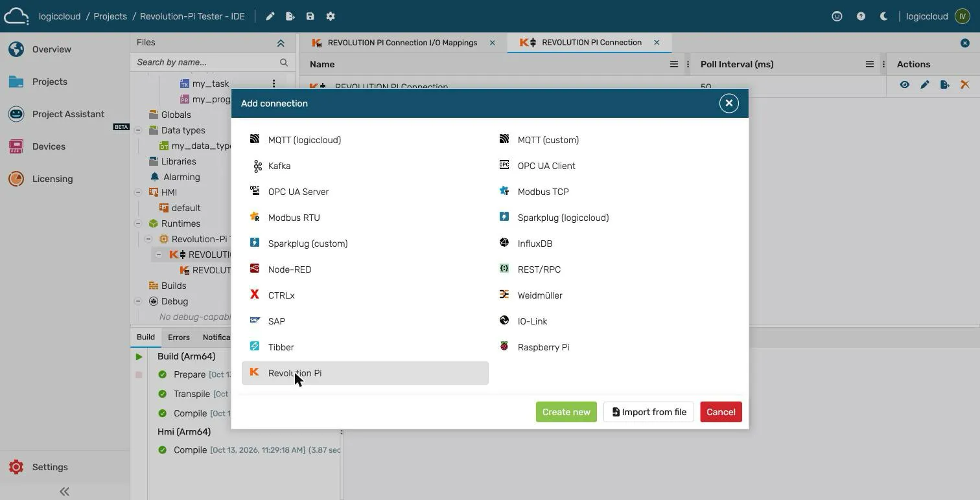Open the Name column menu
This screenshot has height=500, width=980.
tap(673, 64)
